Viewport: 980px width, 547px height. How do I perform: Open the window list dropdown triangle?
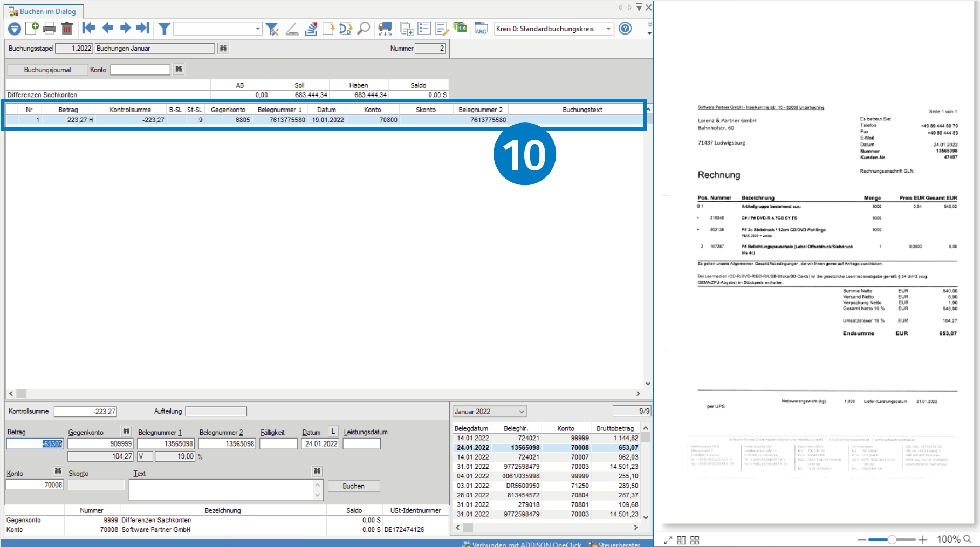tap(639, 8)
